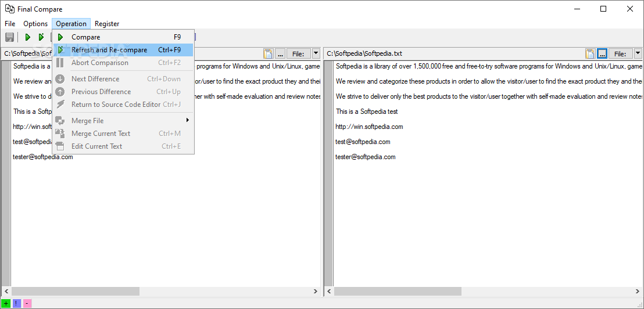Click the green plus legend swatch
The height and width of the screenshot is (309, 644).
(x=6, y=304)
